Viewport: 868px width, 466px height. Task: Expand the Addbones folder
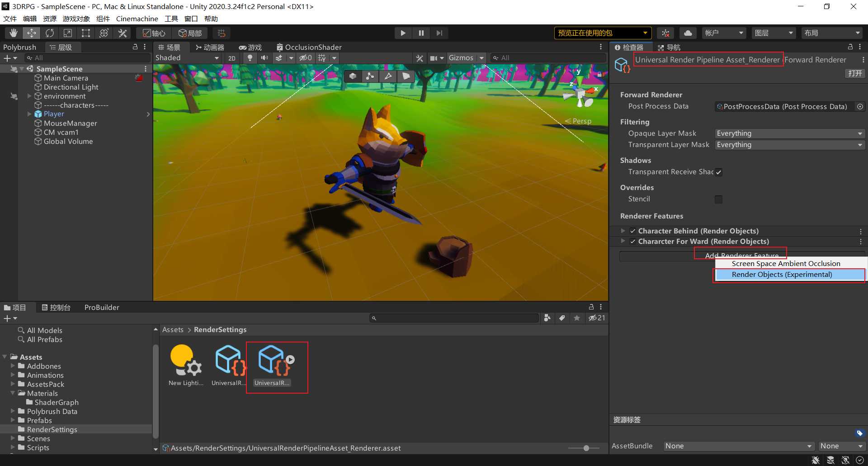[x=13, y=366]
